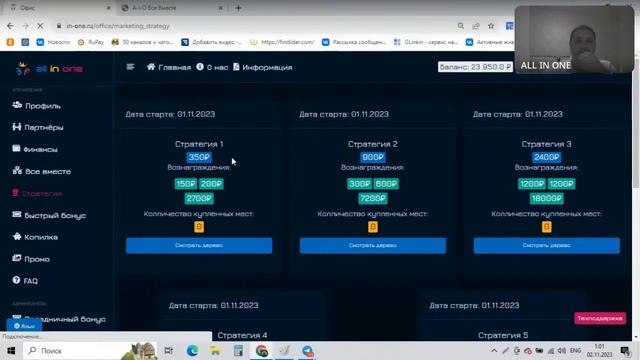Switch to Chrome on the taskbar
Screen dimensions: 640x360
[x=262, y=351]
